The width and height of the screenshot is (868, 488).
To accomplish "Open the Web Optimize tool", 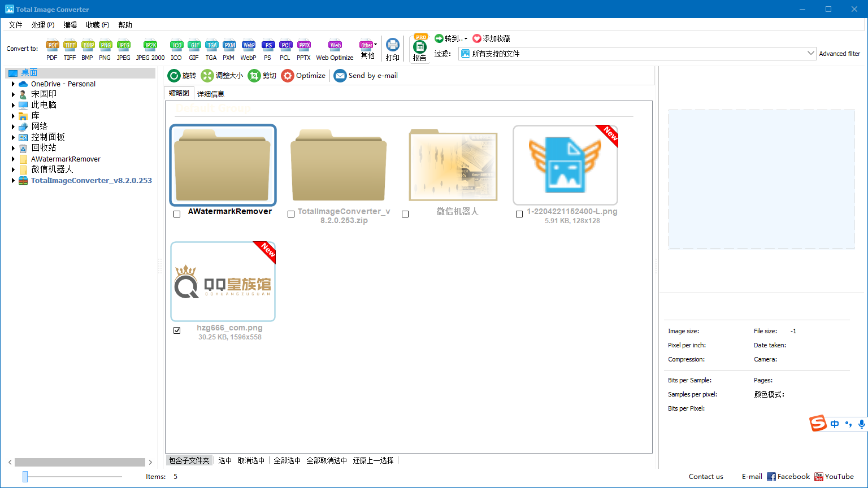I will [x=335, y=49].
